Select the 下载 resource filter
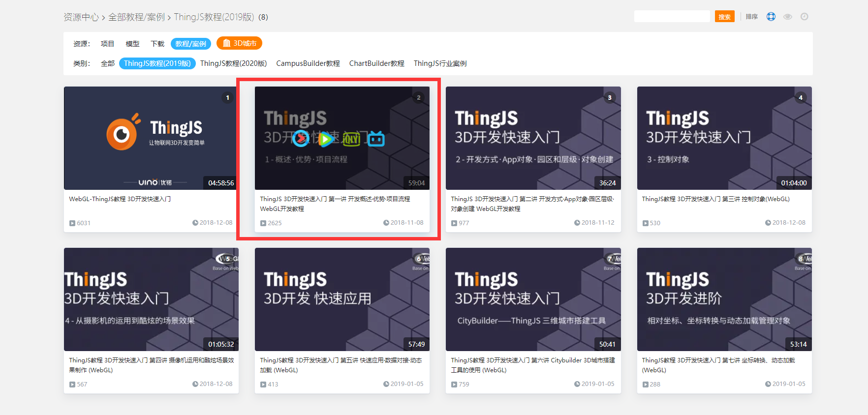 157,44
